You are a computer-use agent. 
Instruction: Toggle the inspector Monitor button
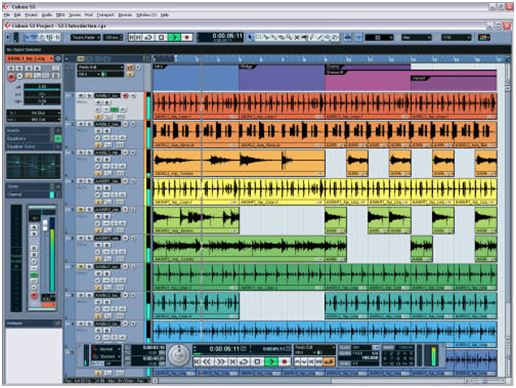[20, 76]
